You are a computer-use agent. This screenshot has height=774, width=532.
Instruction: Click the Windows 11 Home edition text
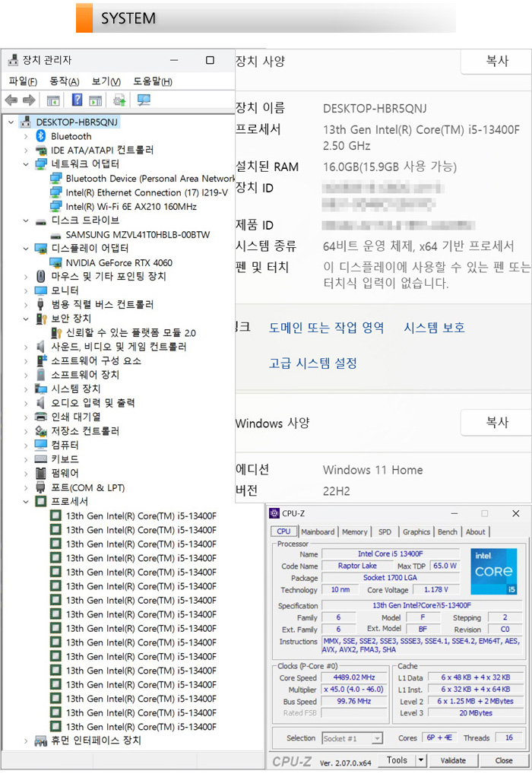click(372, 470)
